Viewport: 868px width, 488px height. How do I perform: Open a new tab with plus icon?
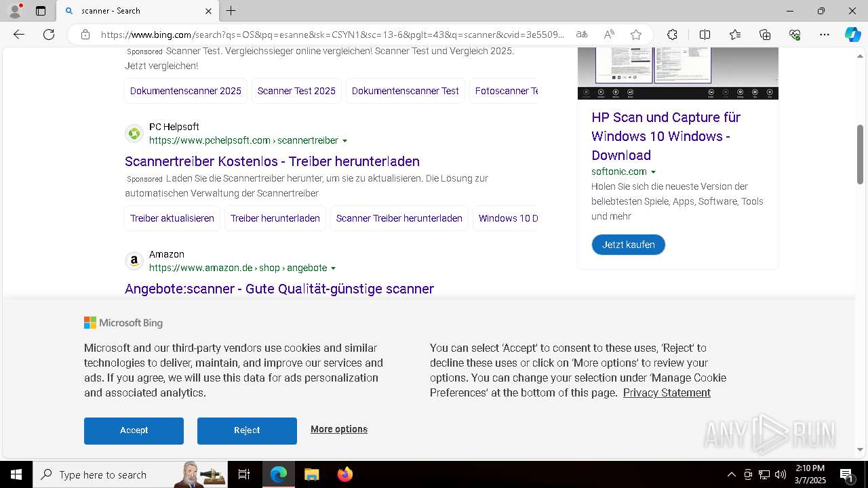(x=231, y=11)
